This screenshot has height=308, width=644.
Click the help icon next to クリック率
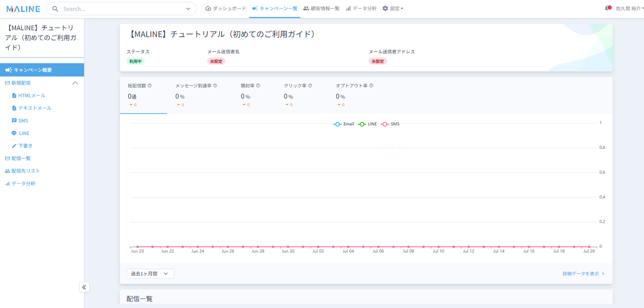click(310, 86)
